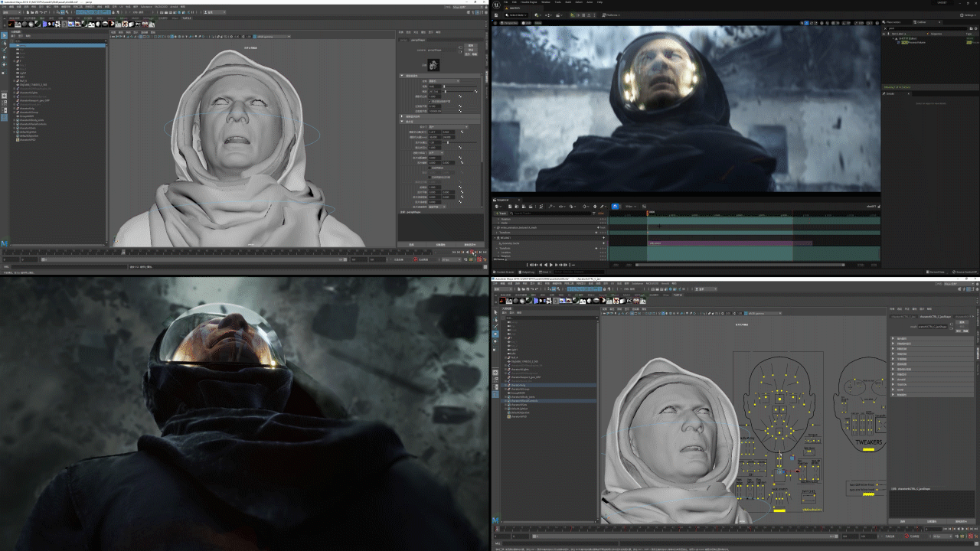Screen dimensions: 980x551
Task: Click the Unreal Engine logo icon
Action: click(x=497, y=5)
